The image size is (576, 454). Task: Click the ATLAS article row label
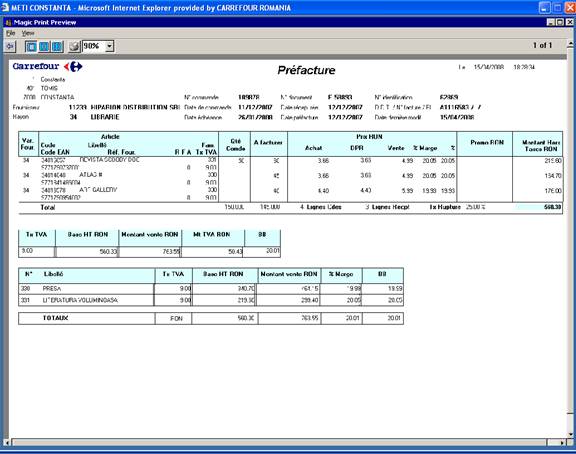pos(91,175)
